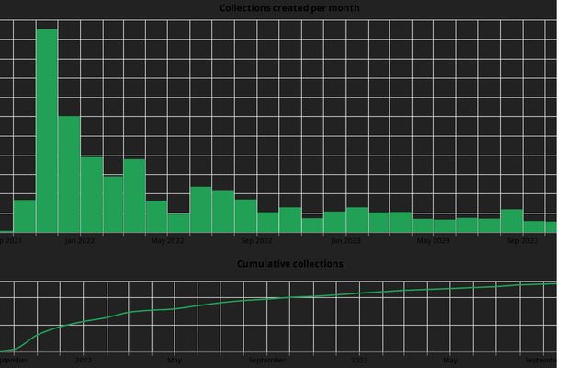Click the June 2022 bar
The width and height of the screenshot is (588, 368).
click(x=201, y=209)
